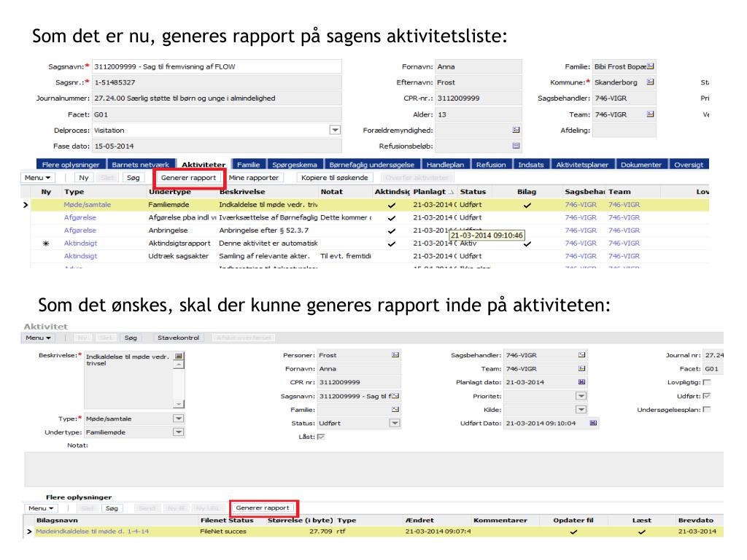Open the Menu dropdown under Flere oplysninger
Image resolution: width=747 pixels, height=560 pixels.
(x=41, y=508)
